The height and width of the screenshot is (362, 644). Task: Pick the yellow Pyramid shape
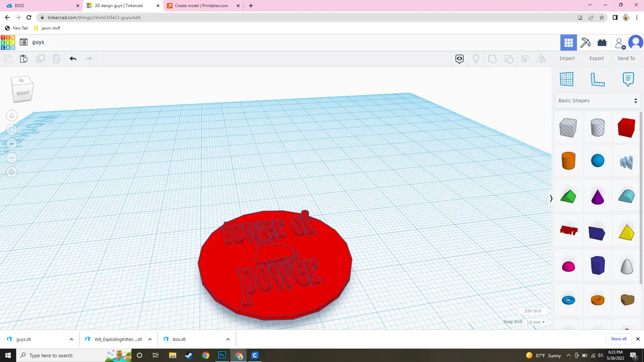pyautogui.click(x=626, y=232)
